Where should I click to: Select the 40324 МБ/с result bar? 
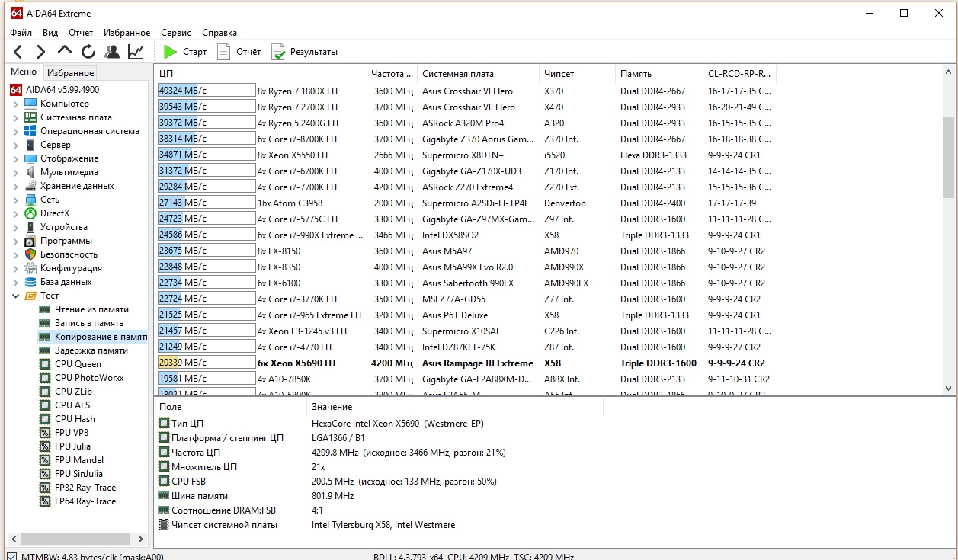[x=206, y=91]
